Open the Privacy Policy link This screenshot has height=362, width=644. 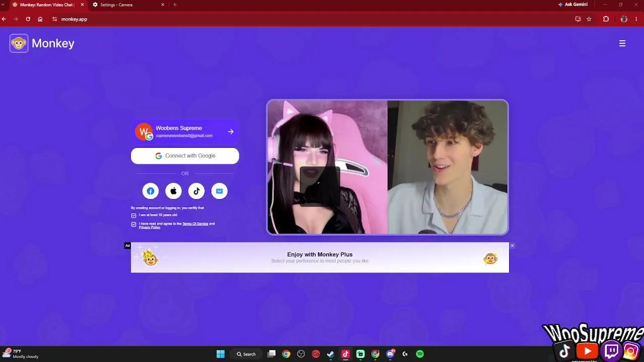click(x=149, y=227)
